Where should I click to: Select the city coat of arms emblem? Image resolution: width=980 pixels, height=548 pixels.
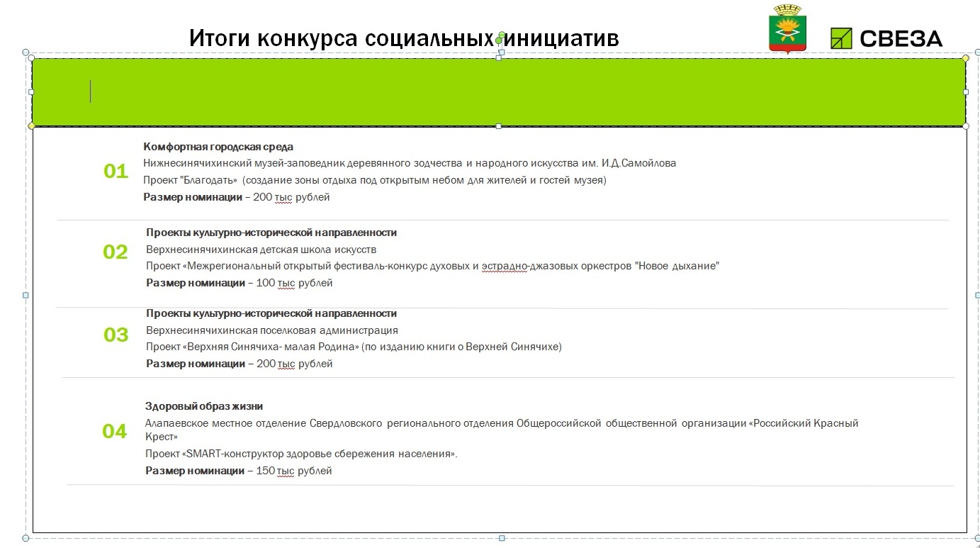tap(787, 29)
